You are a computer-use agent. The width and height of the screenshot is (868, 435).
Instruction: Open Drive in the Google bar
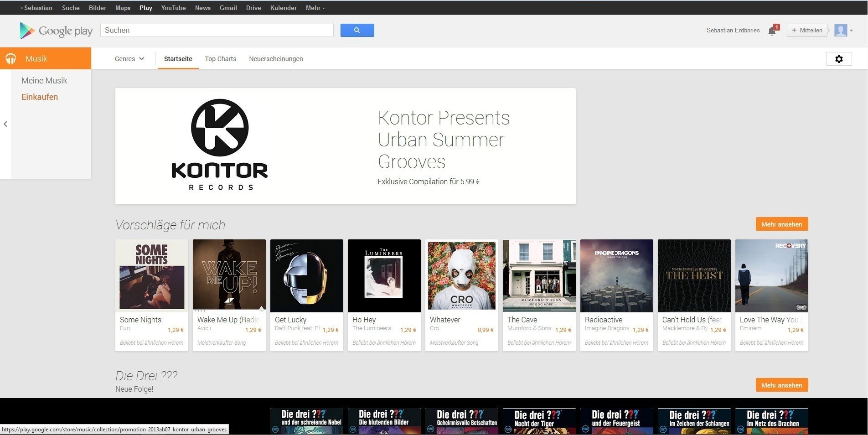(253, 8)
